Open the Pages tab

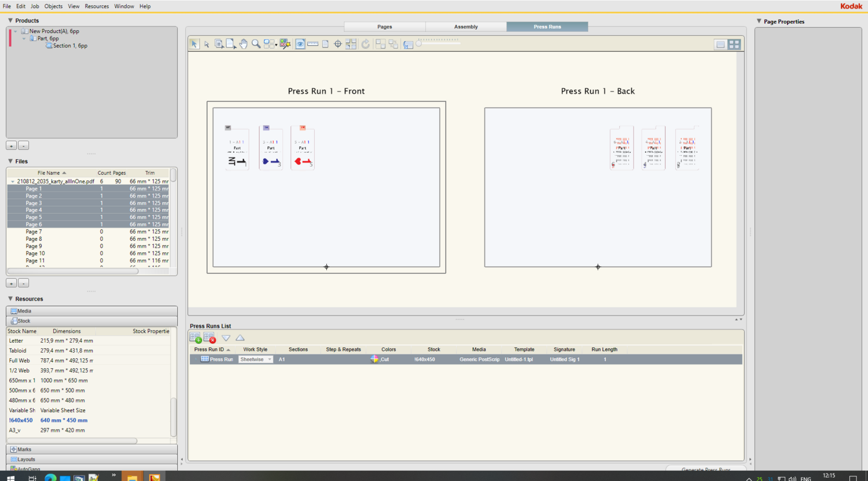coord(385,27)
